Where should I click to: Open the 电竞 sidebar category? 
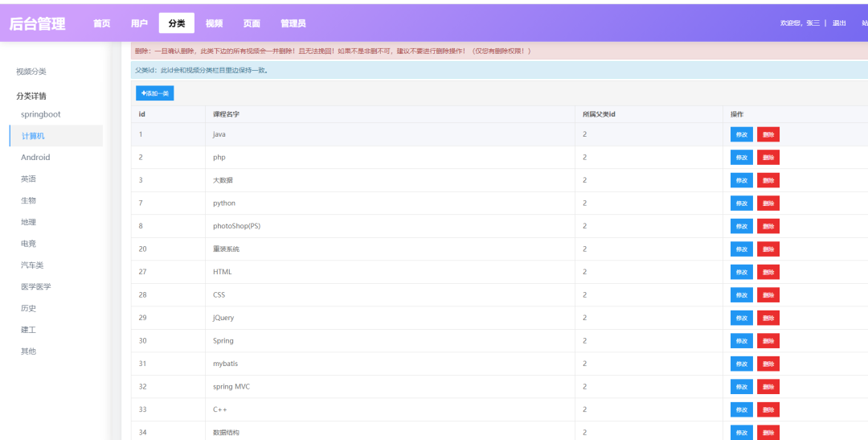coord(28,244)
